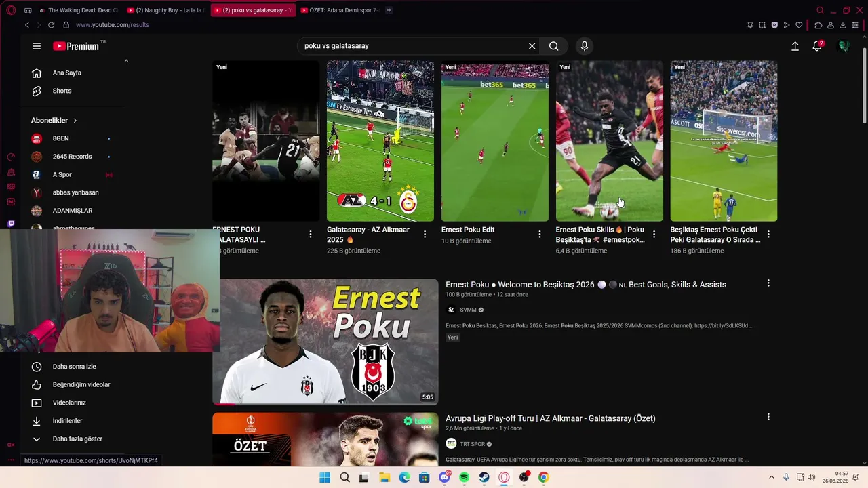Open more options for Ernest Poku Edit short
868x488 pixels.
540,235
